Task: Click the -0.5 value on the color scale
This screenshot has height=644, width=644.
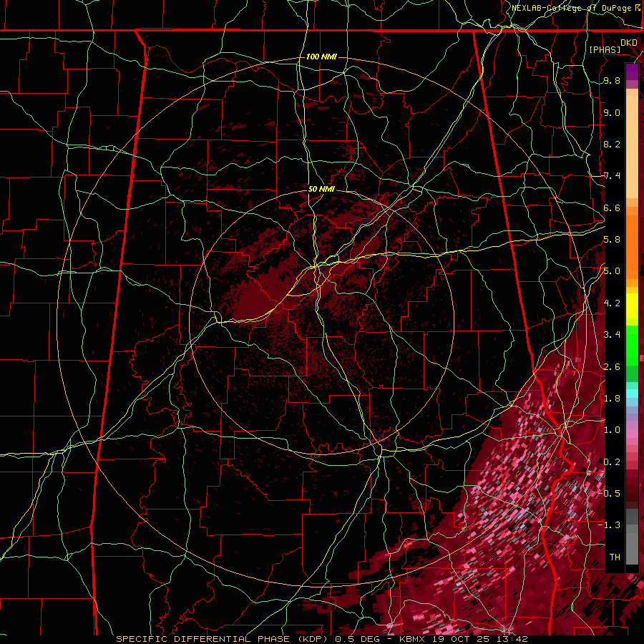Action: (609, 494)
